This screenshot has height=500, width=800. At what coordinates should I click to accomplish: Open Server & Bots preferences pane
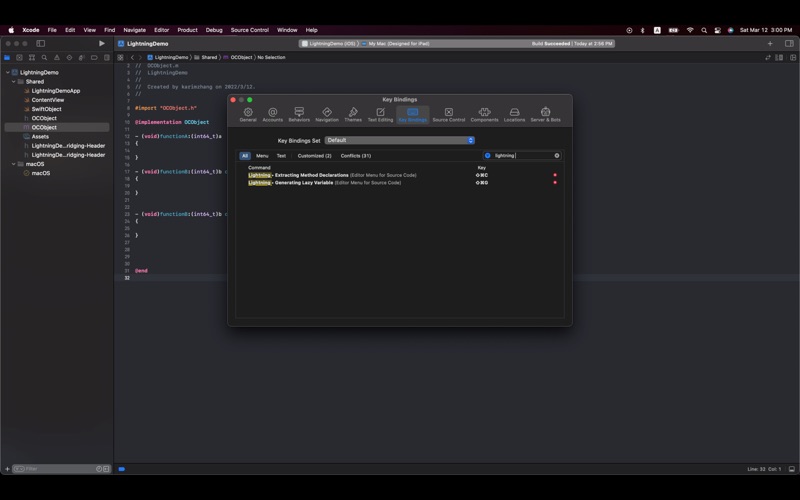coord(545,115)
